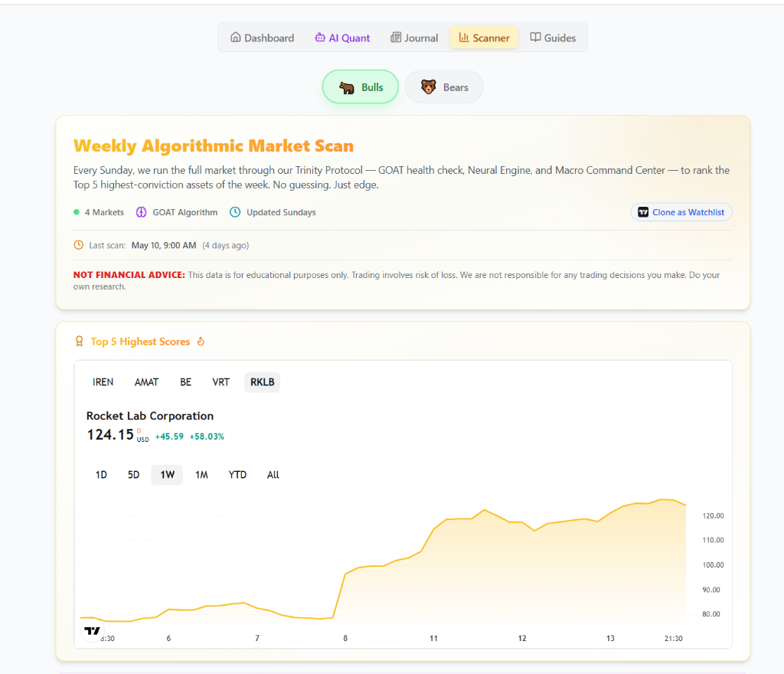Click the award ribbon icon by Top 5

point(79,342)
